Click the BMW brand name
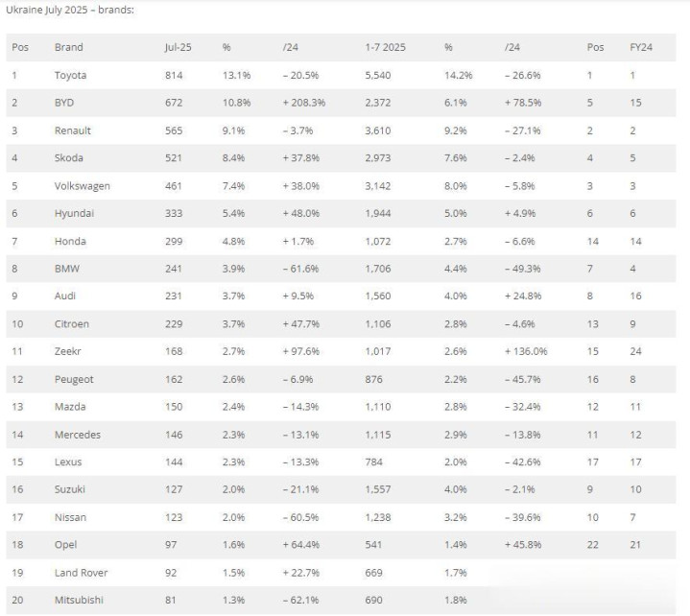 pyautogui.click(x=67, y=269)
